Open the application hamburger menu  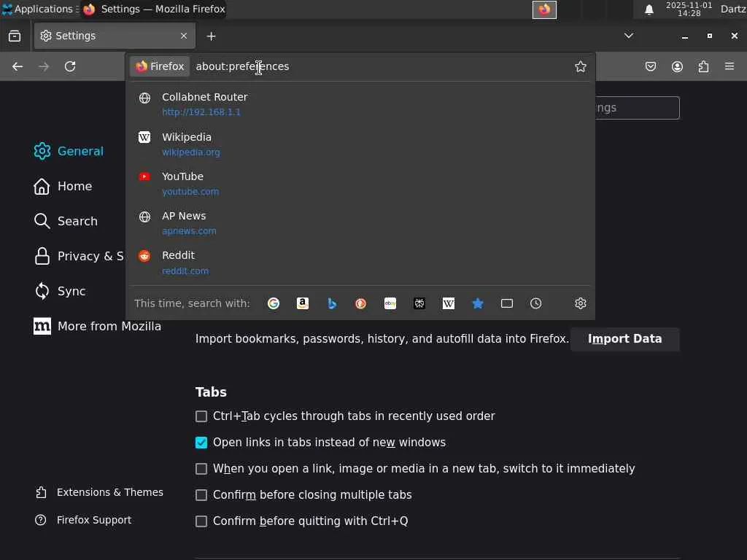tap(729, 66)
